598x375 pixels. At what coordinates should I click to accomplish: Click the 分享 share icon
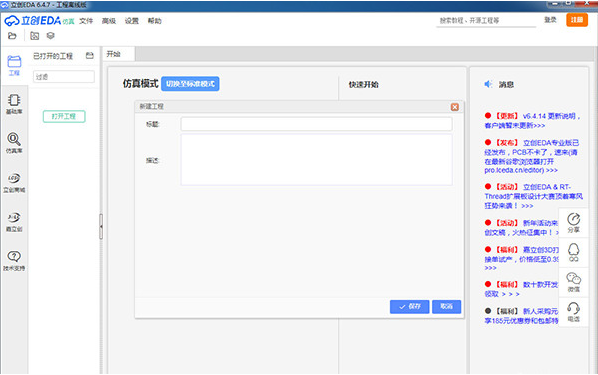(x=574, y=223)
